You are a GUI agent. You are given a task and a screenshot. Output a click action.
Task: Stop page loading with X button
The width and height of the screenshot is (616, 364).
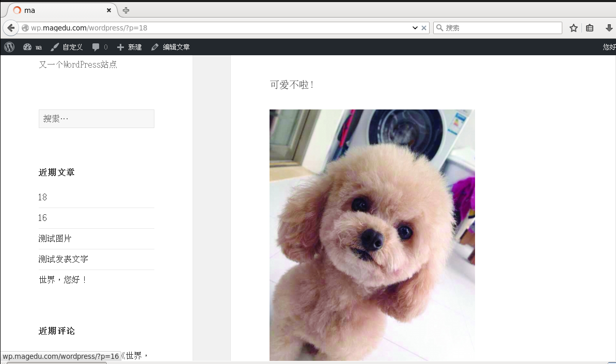point(424,28)
